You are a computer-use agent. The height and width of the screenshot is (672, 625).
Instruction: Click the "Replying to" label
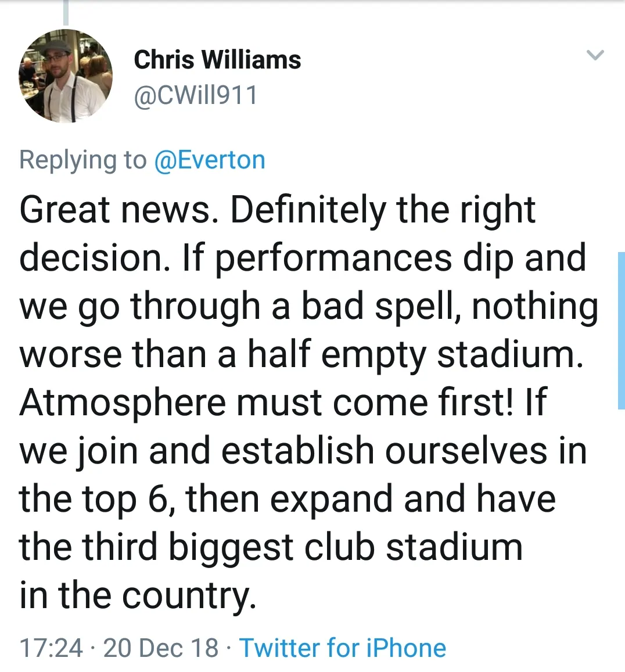(x=83, y=160)
